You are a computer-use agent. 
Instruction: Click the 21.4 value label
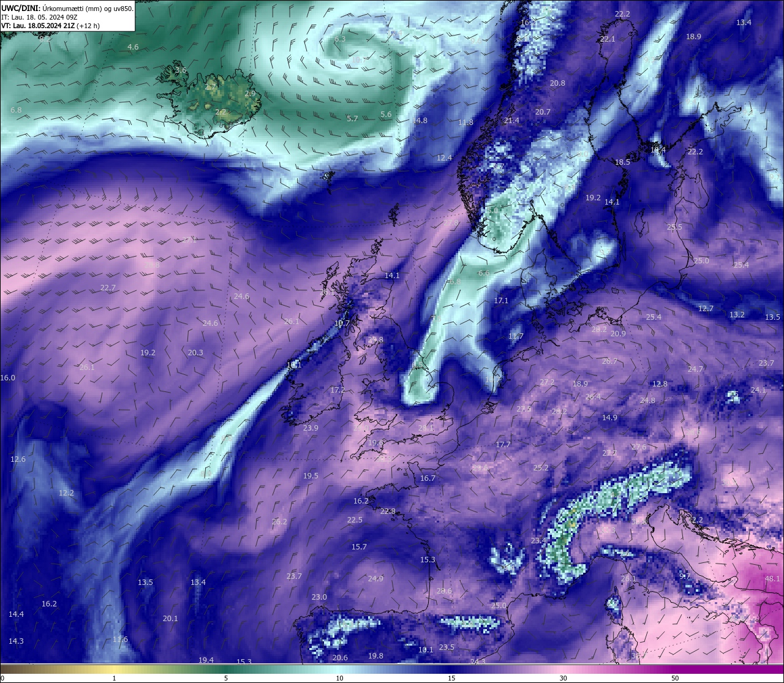(511, 121)
